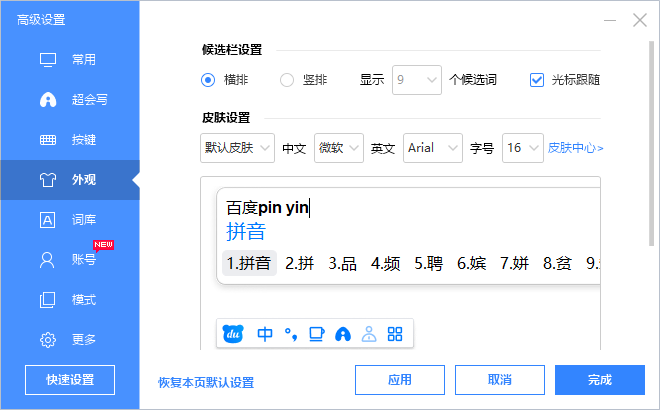Open the 常用 settings section

[x=70, y=59]
